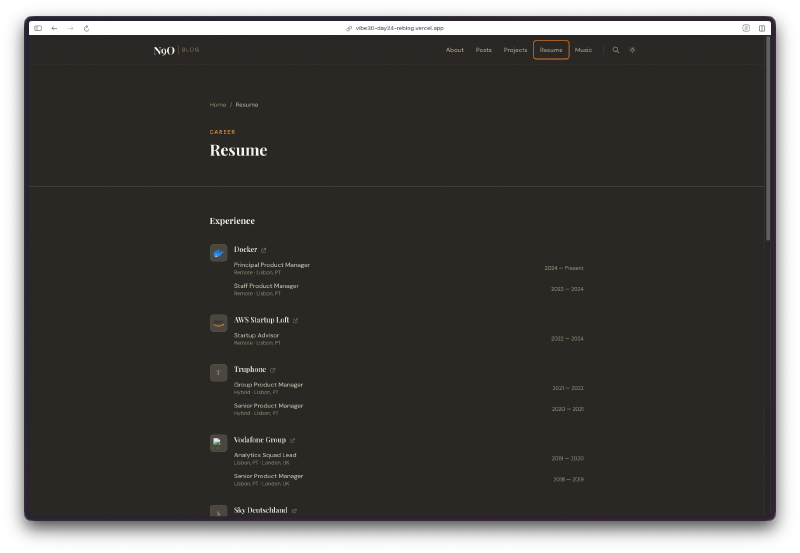
Task: Open the Docker company link
Action: point(245,249)
